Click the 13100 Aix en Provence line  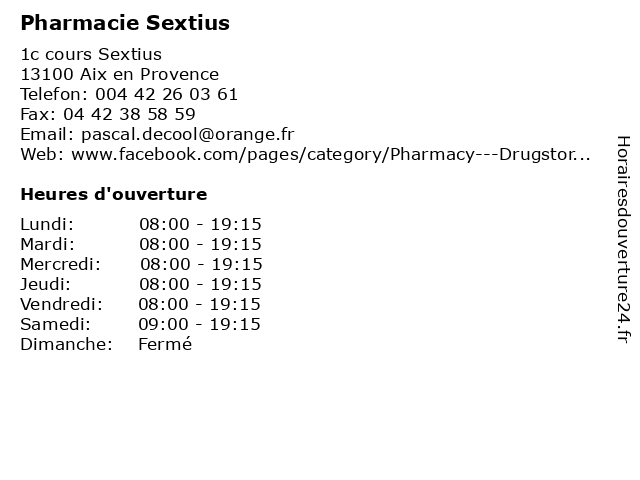120,74
